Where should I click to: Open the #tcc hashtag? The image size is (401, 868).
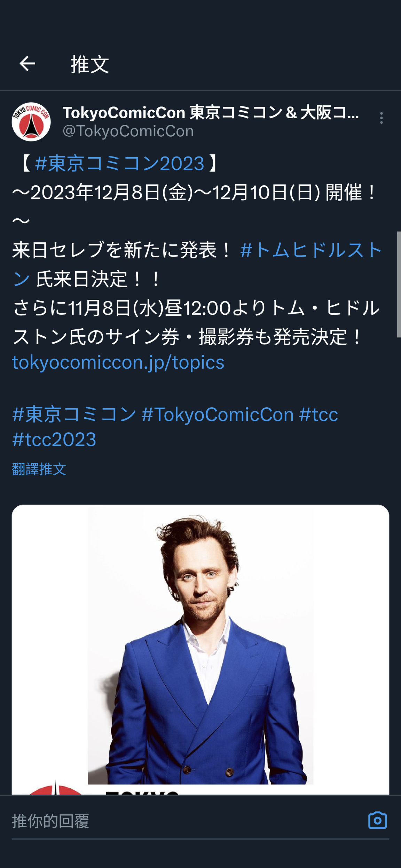coord(319,415)
